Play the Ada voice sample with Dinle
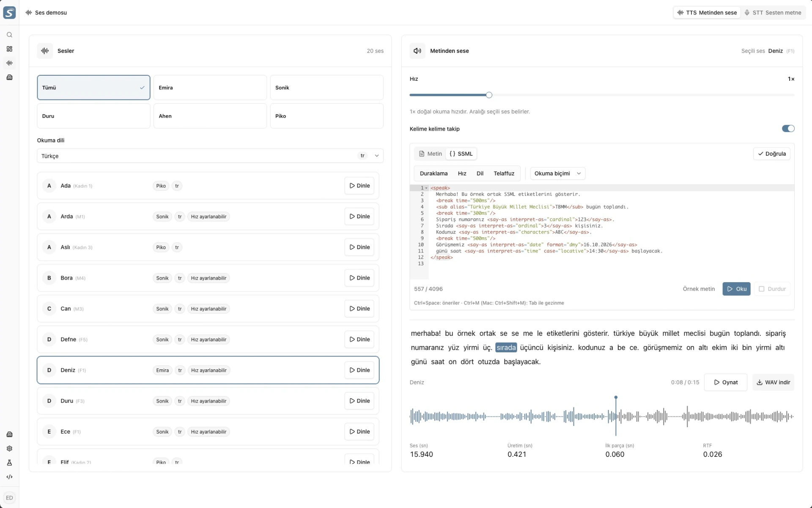This screenshot has height=508, width=812. [359, 186]
